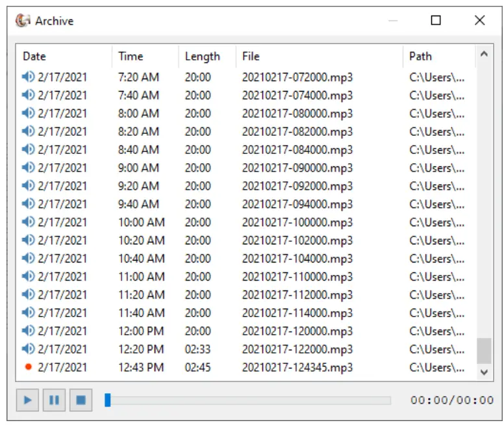
Task: Select file 20210217-084000.mp3
Action: point(297,149)
